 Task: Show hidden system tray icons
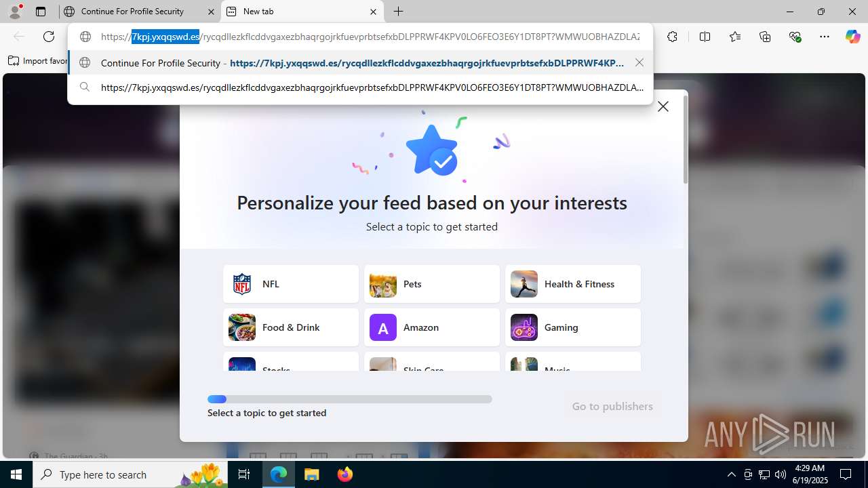pyautogui.click(x=731, y=474)
